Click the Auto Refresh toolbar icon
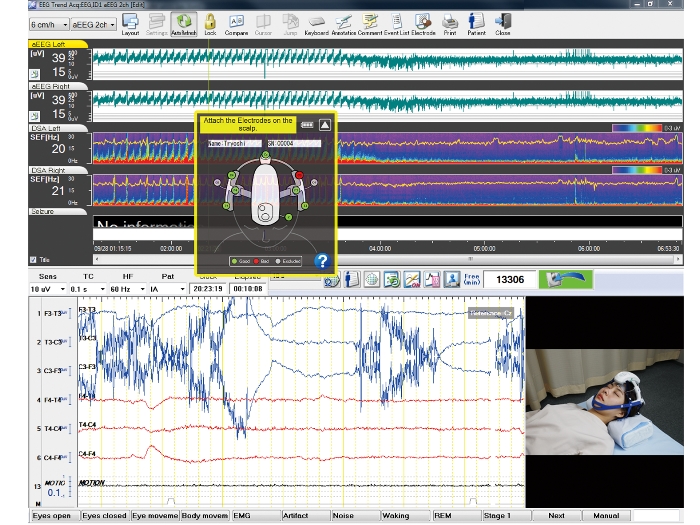Viewport: 700px width, 525px height. [183, 23]
